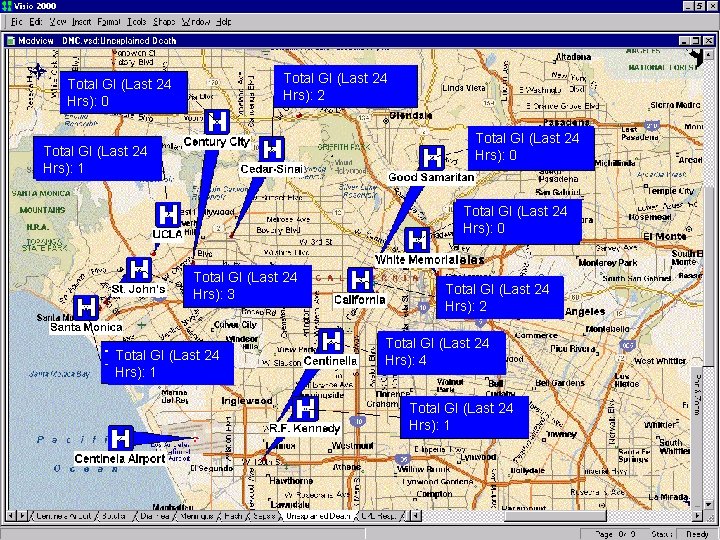Minimize the Medview document window
Image resolution: width=720 pixels, height=540 pixels.
point(684,41)
